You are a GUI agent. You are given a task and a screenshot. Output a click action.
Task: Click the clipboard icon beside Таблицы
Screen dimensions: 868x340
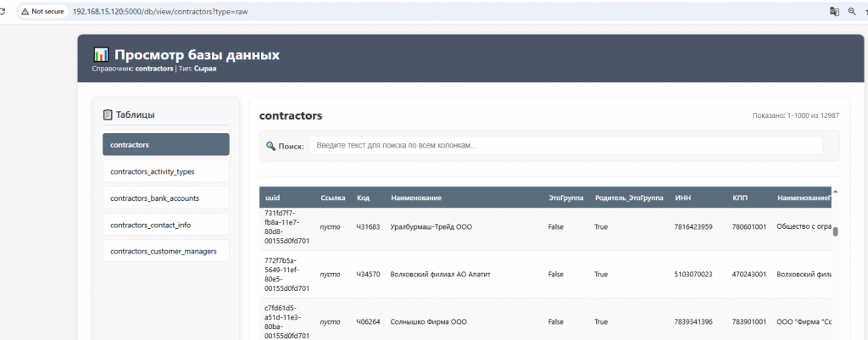pyautogui.click(x=108, y=114)
